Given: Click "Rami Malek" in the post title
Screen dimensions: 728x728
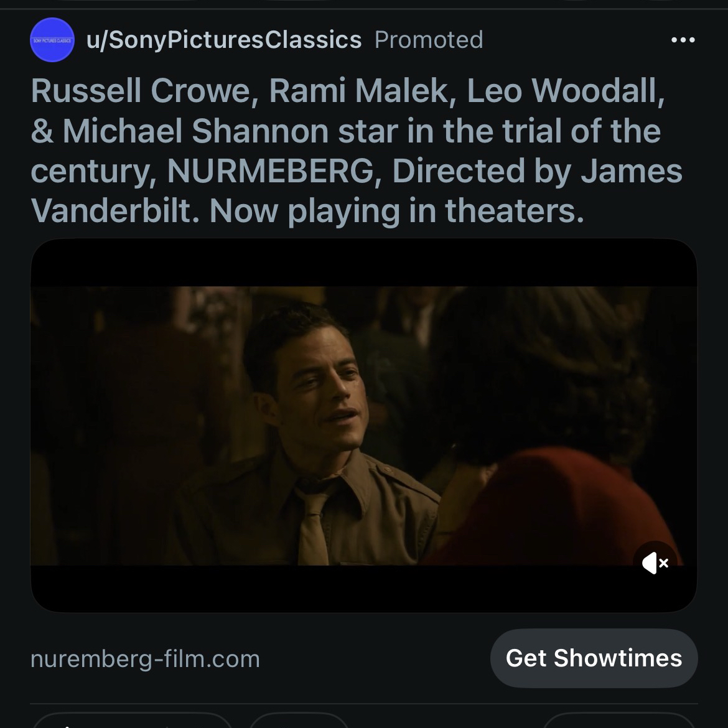Looking at the screenshot, I should pos(358,91).
